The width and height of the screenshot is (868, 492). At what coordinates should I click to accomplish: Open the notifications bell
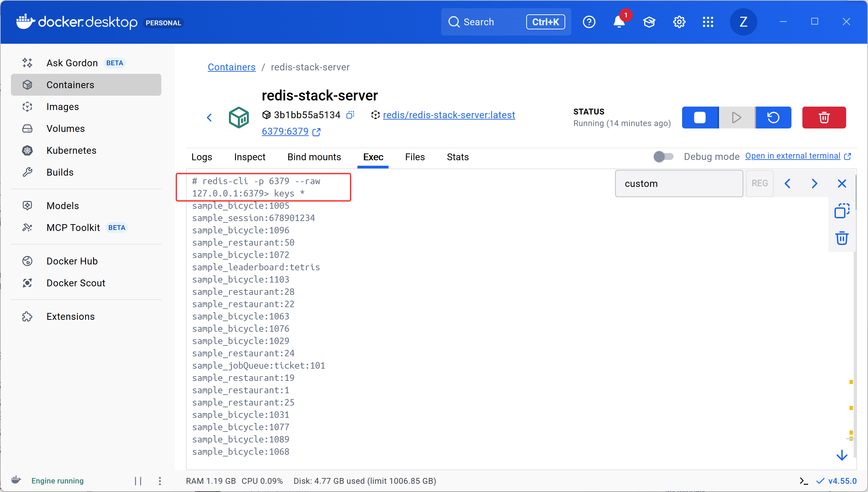pyautogui.click(x=619, y=22)
